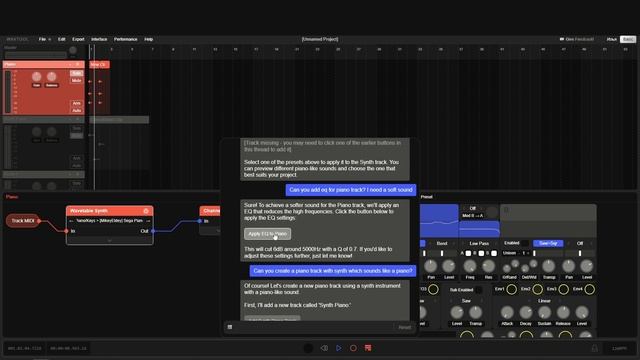Click the Release knob
640x360 pixels.
[x=563, y=313]
